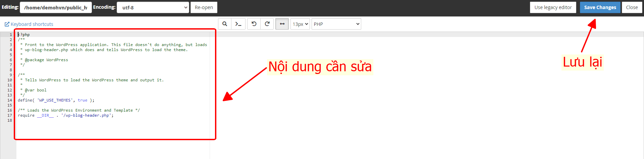Screen dimensions: 644x159
Task: Redo the last undone edit
Action: tap(267, 24)
